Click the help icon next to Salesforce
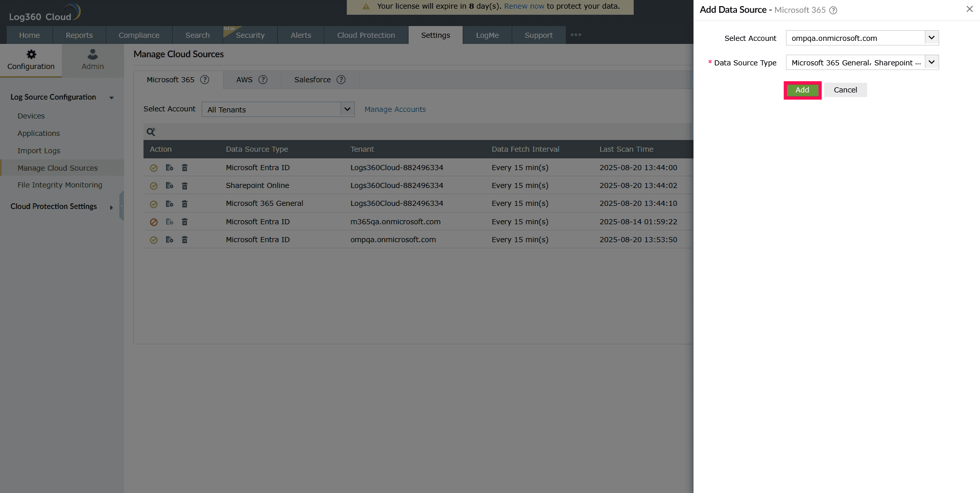Viewport: 980px width, 493px height. coord(341,80)
